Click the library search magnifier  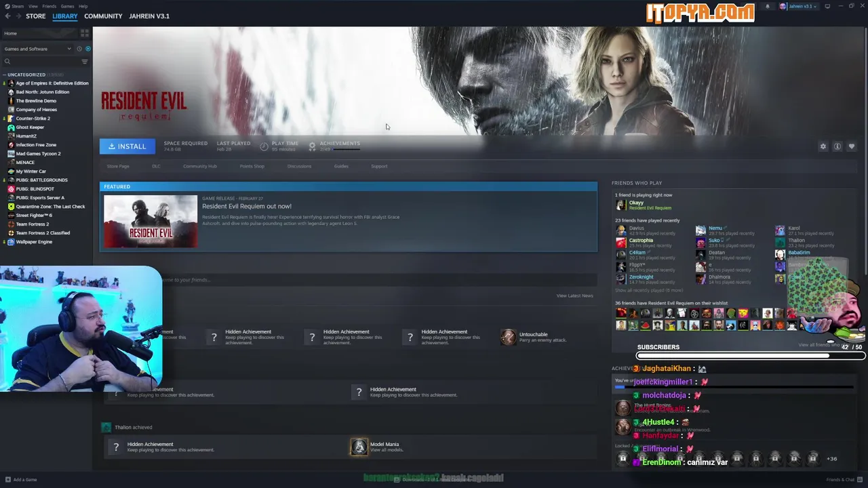click(x=7, y=62)
